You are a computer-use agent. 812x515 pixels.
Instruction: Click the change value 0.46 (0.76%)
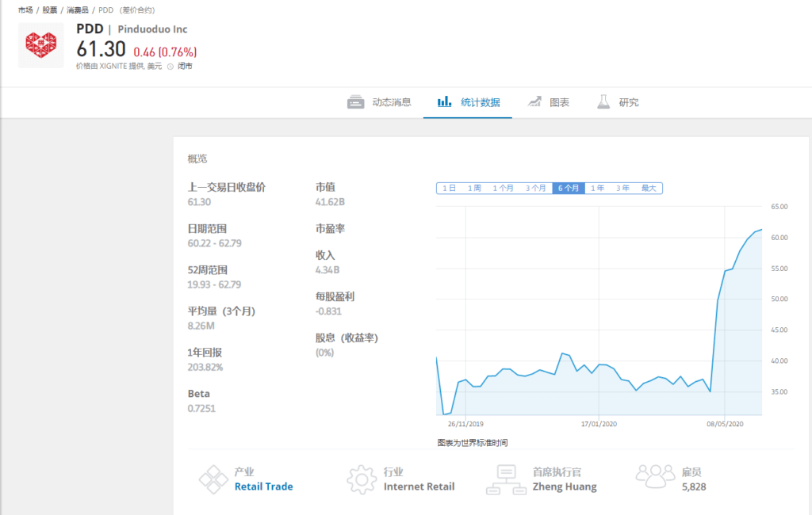[165, 51]
